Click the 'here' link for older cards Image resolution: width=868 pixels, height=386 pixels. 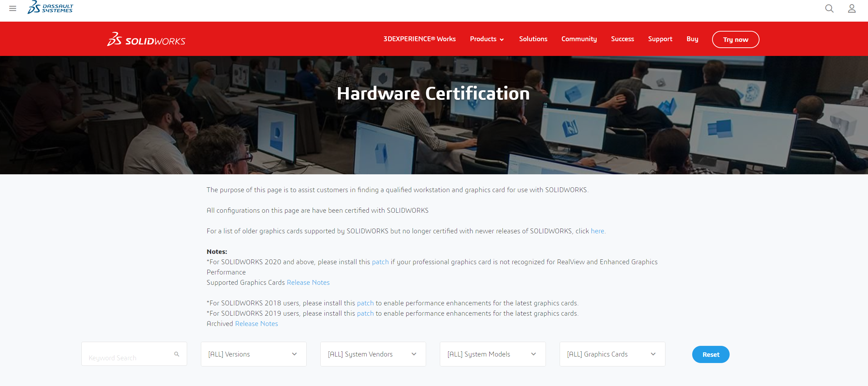(597, 231)
